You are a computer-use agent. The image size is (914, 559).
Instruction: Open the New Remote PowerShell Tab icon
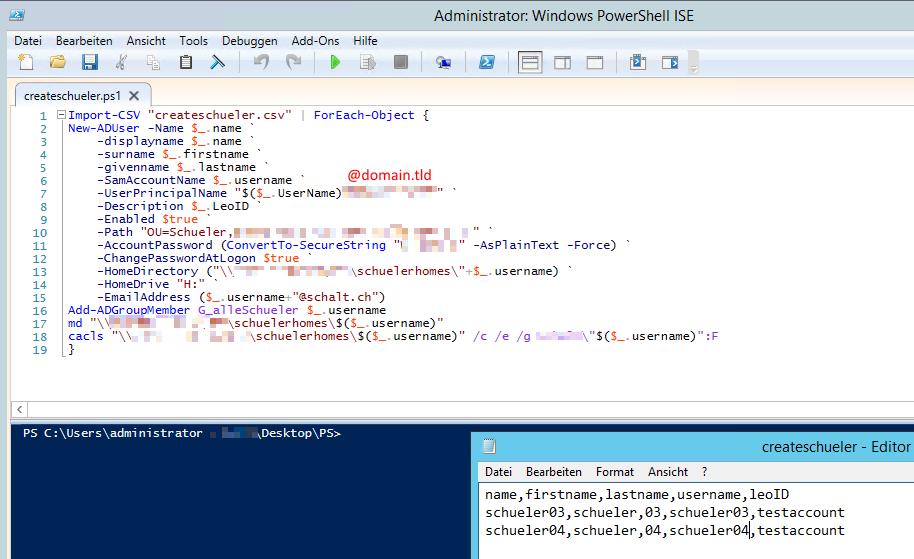pos(443,62)
